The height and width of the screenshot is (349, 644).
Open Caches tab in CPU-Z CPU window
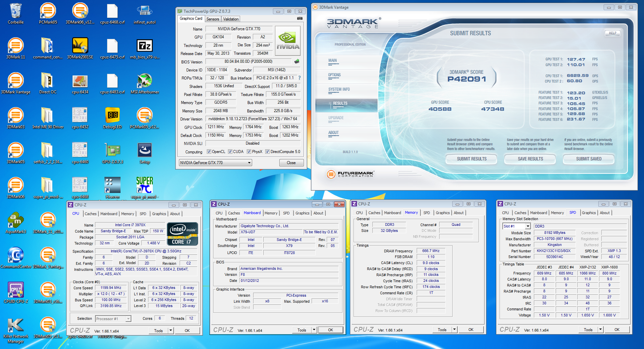pyautogui.click(x=91, y=214)
